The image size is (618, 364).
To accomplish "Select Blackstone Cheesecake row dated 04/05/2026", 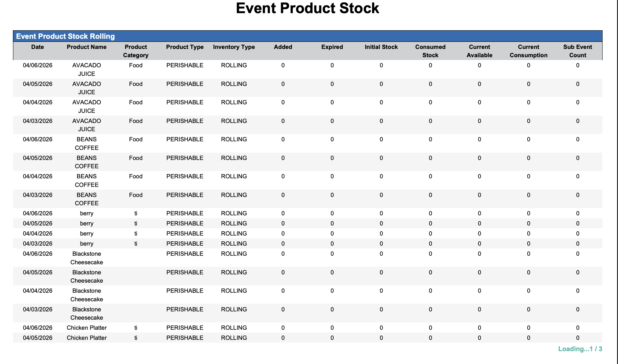I will pos(87,276).
